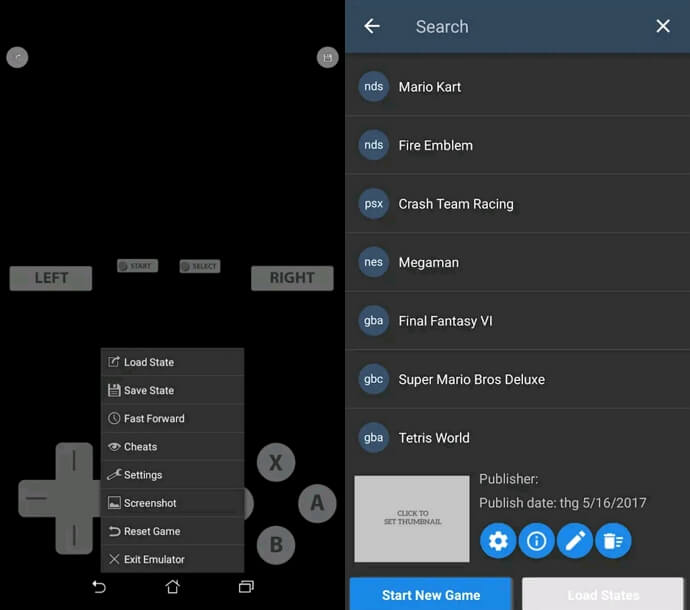690x610 pixels.
Task: Tap the RIGHT shoulder button
Action: 292,278
